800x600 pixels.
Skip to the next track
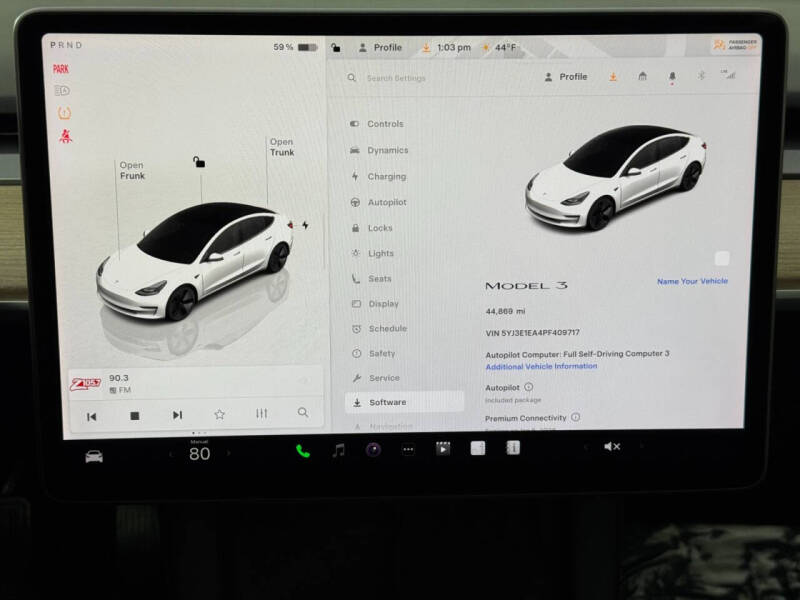click(178, 412)
